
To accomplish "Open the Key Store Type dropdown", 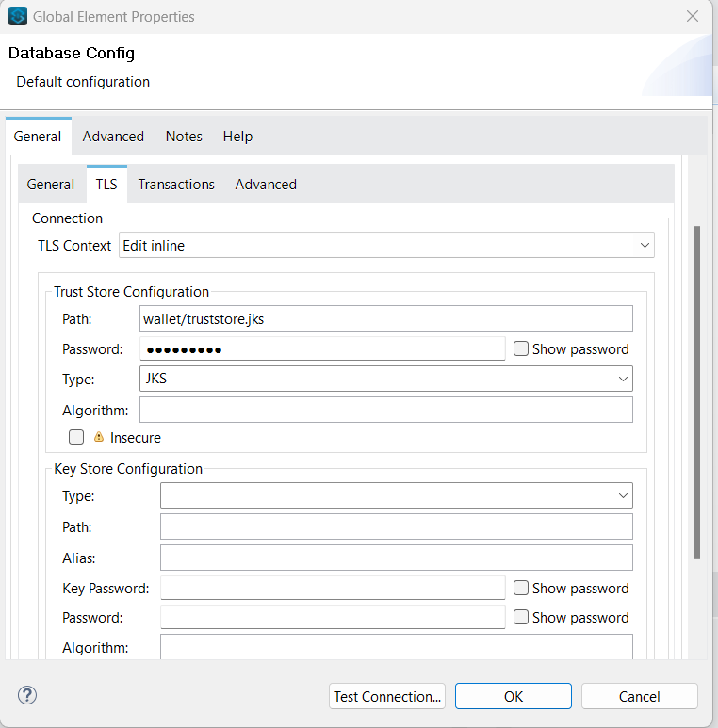I will tap(396, 495).
